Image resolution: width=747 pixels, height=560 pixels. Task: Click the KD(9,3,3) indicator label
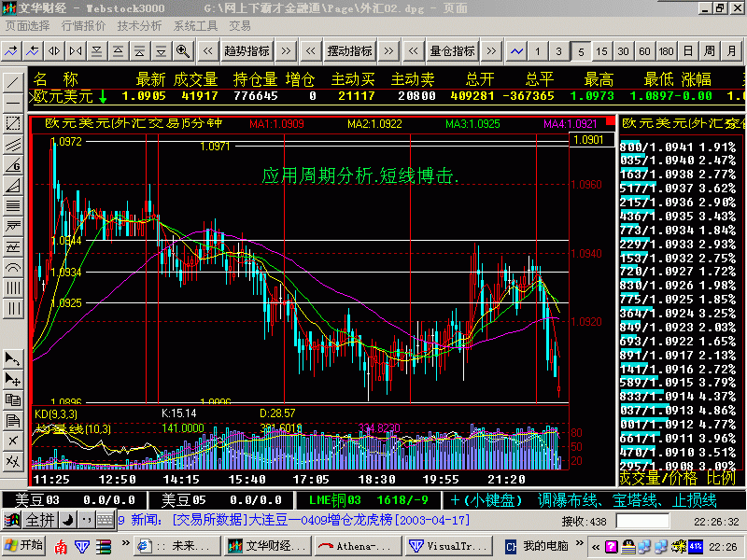tap(56, 413)
